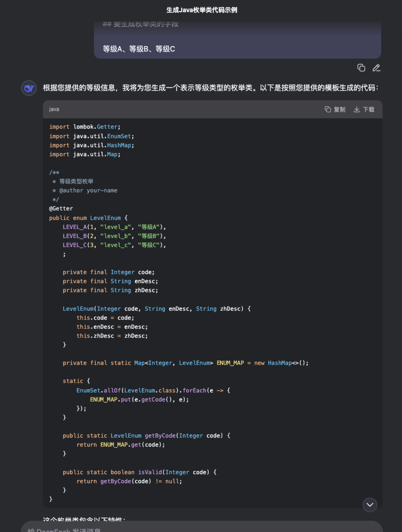This screenshot has width=402, height=532.
Task: Click the ENUM_MAP.put(e.getCode(), e); line
Action: (140, 400)
